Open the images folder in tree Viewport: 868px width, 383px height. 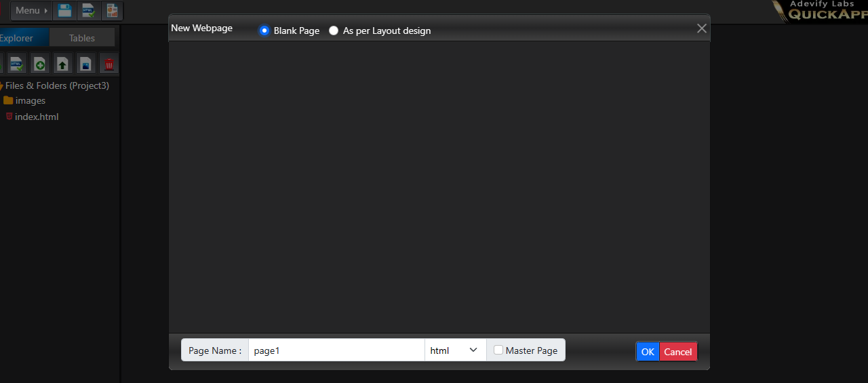click(30, 100)
